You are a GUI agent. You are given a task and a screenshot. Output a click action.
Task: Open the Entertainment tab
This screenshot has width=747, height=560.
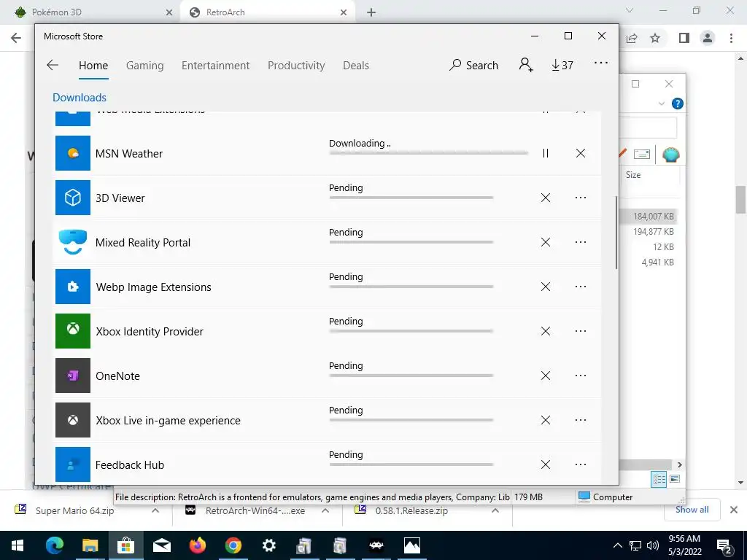coord(215,66)
